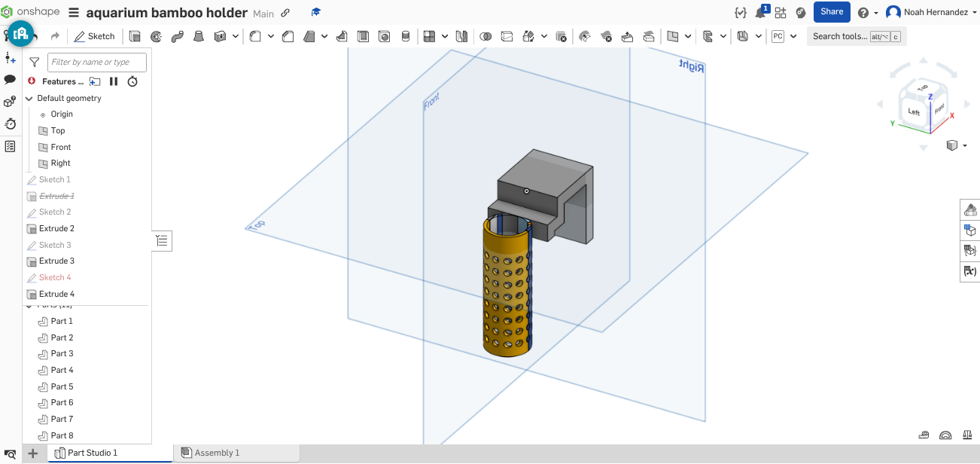Open the notifications bell
The height and width of the screenshot is (464, 980).
[x=762, y=12]
